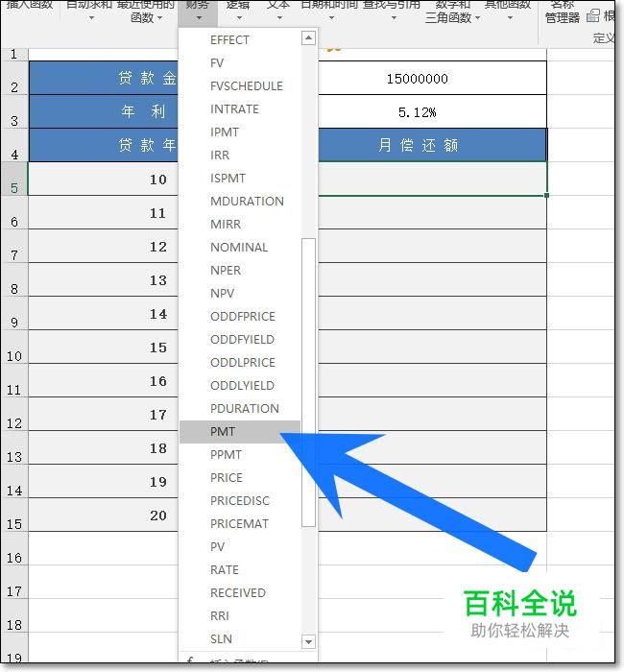Expand the 日期和时间 functions dropdown
This screenshot has height=672, width=624.
pyautogui.click(x=330, y=12)
